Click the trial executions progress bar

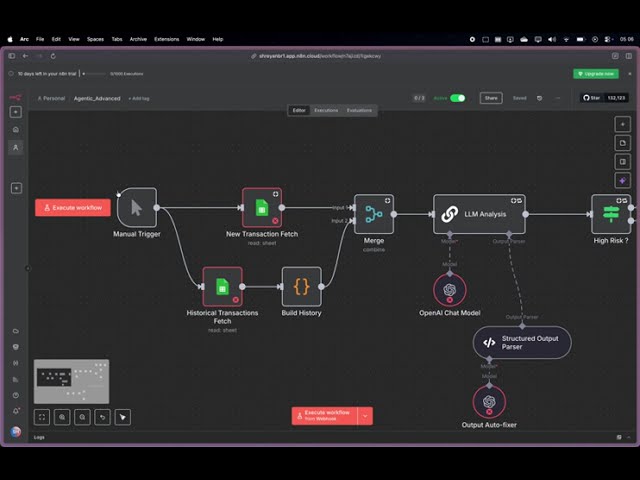[x=95, y=74]
